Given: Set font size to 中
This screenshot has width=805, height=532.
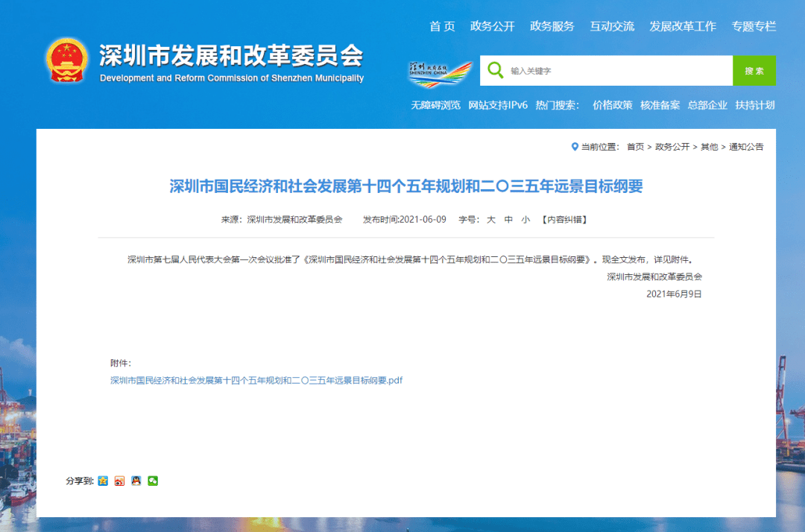Looking at the screenshot, I should tap(508, 220).
